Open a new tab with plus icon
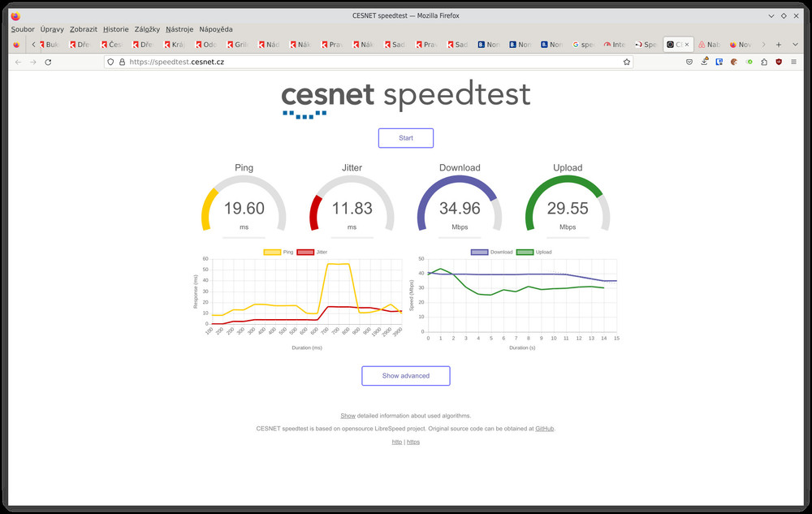 click(x=779, y=45)
